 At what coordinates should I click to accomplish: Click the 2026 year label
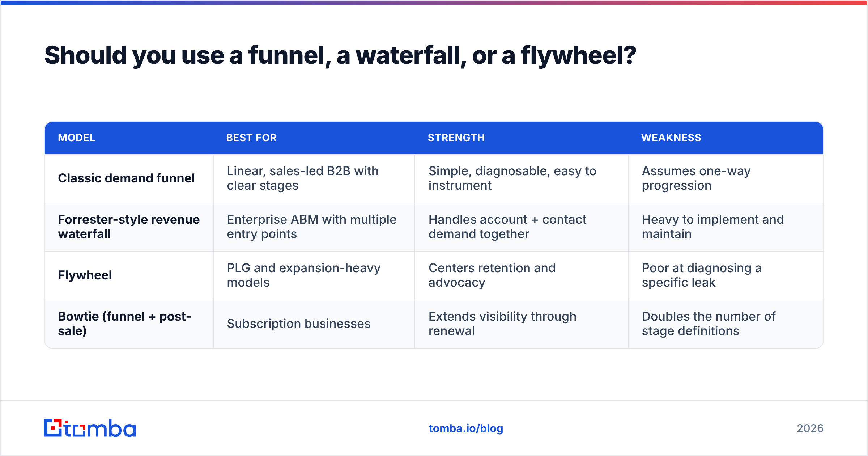810,428
